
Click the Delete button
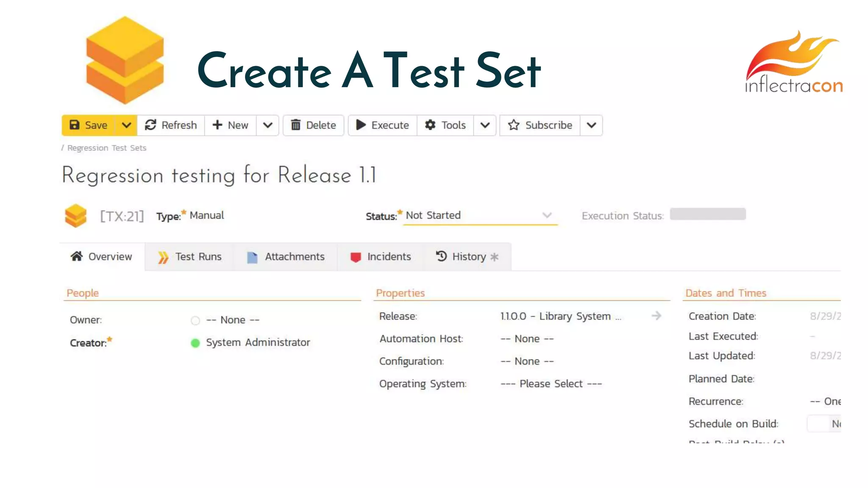[x=313, y=125]
